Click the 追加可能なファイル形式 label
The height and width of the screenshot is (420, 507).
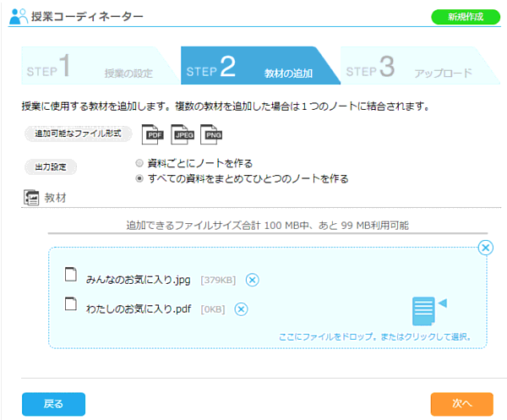(x=78, y=134)
